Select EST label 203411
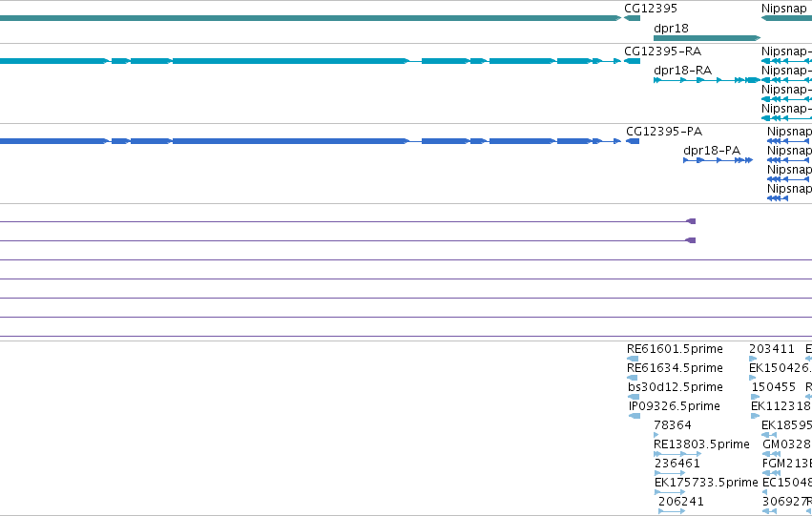 [772, 349]
